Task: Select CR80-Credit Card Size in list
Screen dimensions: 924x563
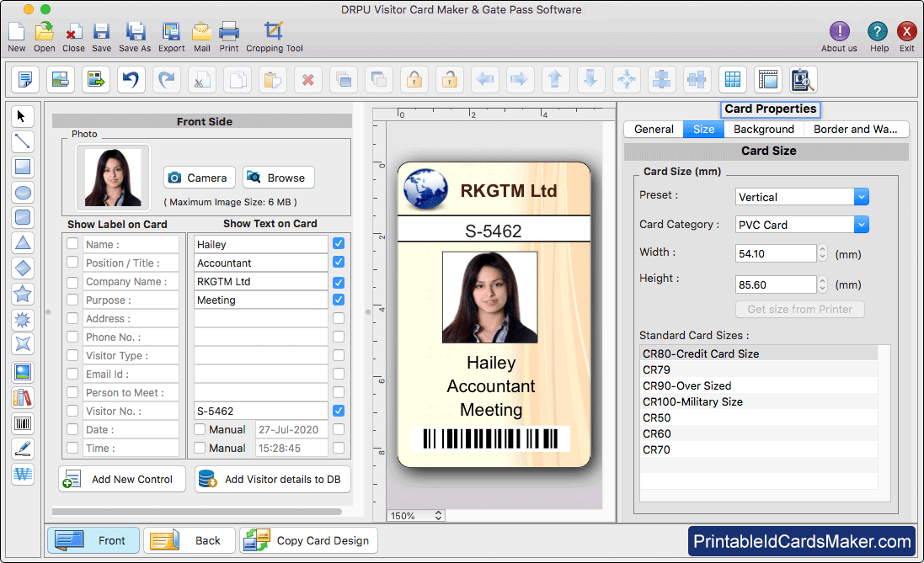Action: pyautogui.click(x=758, y=353)
